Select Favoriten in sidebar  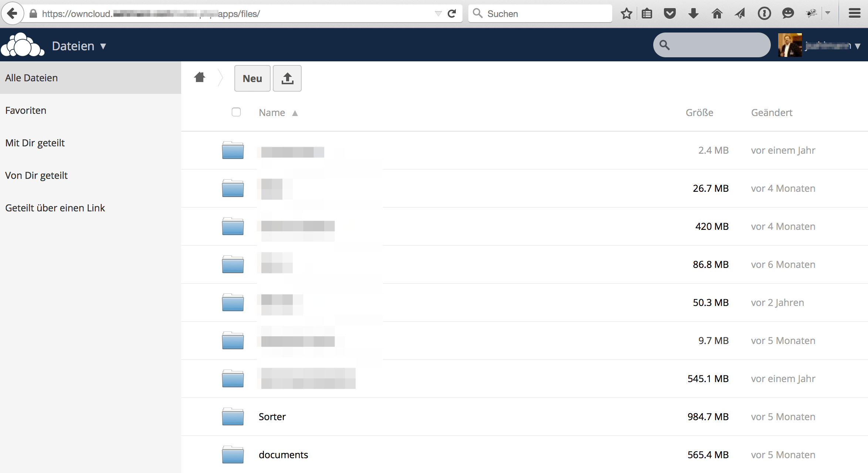pyautogui.click(x=26, y=110)
